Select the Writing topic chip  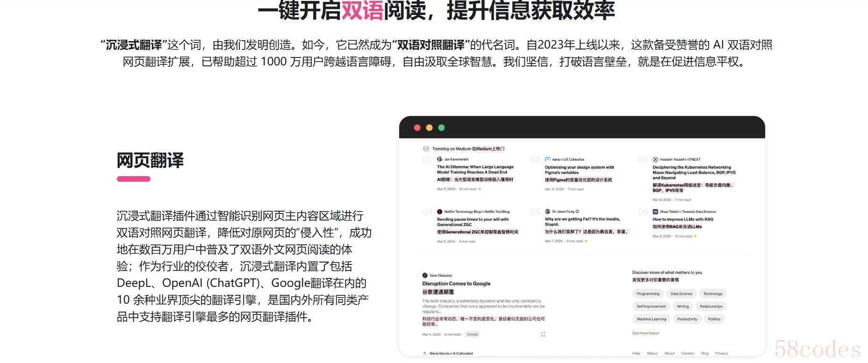683,306
